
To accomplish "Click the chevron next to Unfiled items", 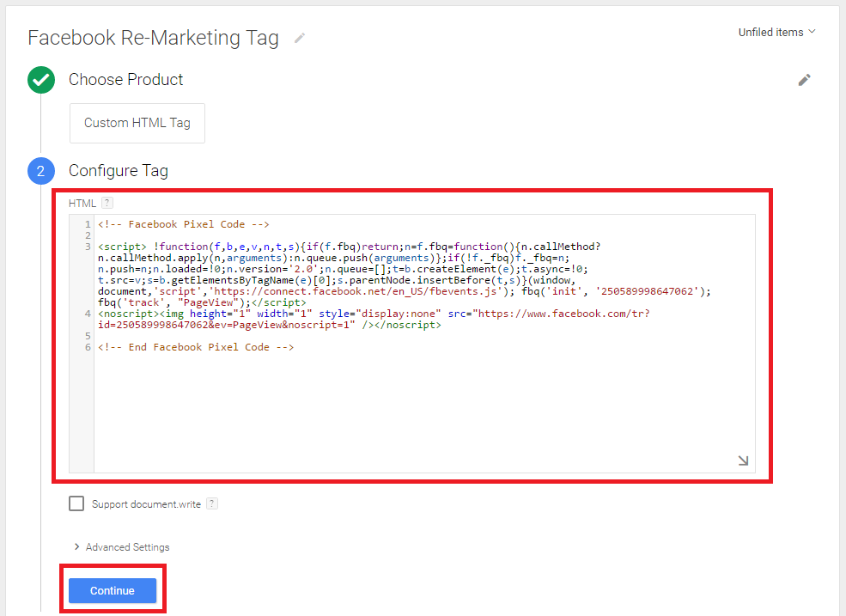I will point(812,32).
